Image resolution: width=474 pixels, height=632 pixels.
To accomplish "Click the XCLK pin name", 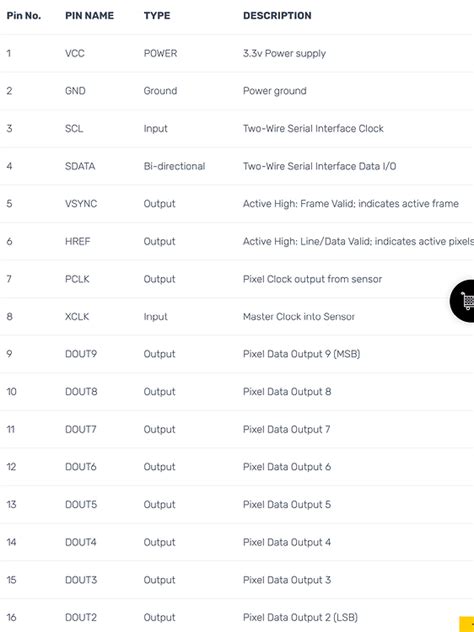I will [x=77, y=316].
